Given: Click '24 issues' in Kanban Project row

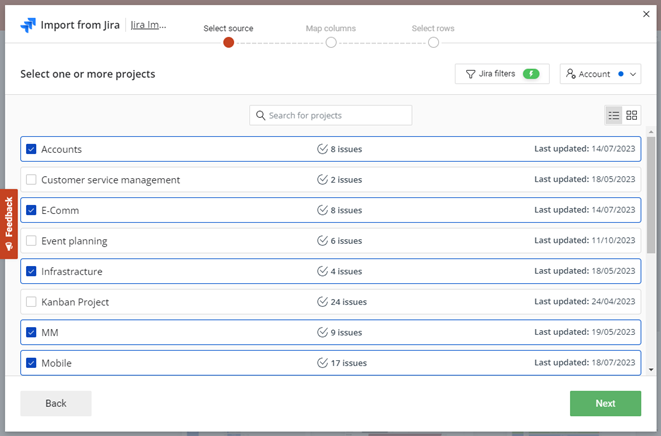Looking at the screenshot, I should click(349, 302).
